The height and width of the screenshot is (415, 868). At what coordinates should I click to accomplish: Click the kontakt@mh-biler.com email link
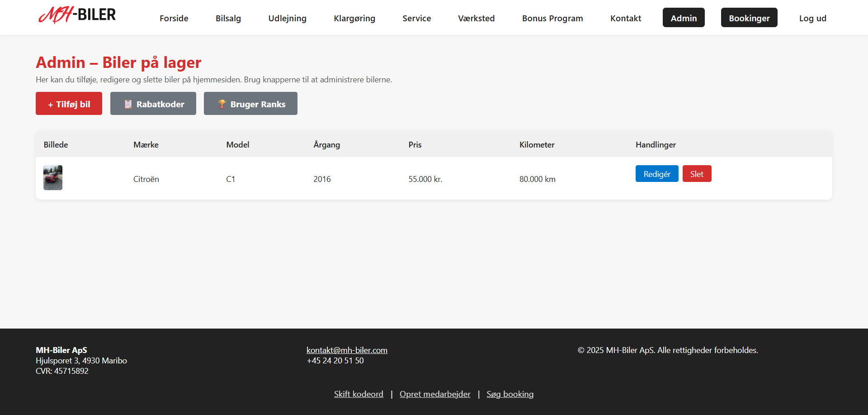[x=347, y=350]
